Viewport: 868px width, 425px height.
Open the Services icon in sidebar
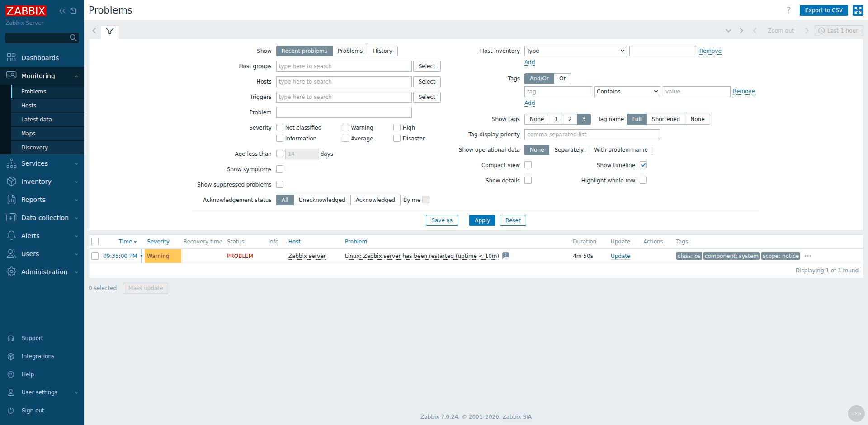pyautogui.click(x=11, y=163)
